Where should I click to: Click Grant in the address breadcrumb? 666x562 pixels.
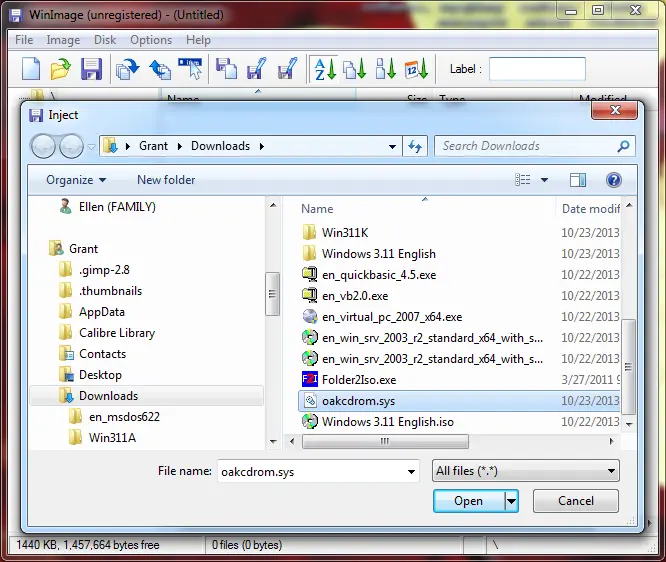pos(153,146)
